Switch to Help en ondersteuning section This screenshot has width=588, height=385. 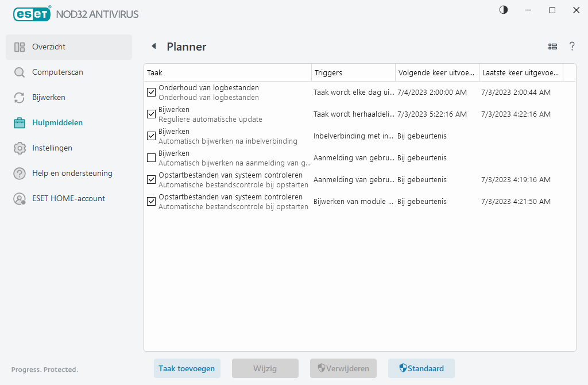[x=61, y=173]
